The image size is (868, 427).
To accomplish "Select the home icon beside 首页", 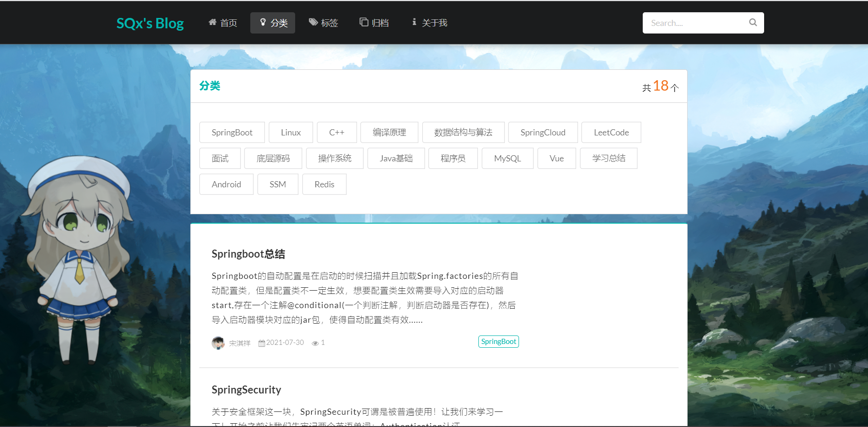I will [x=212, y=22].
